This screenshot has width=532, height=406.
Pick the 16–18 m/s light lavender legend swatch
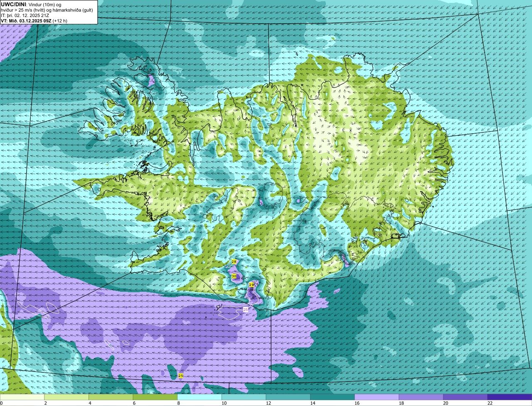(x=377, y=397)
